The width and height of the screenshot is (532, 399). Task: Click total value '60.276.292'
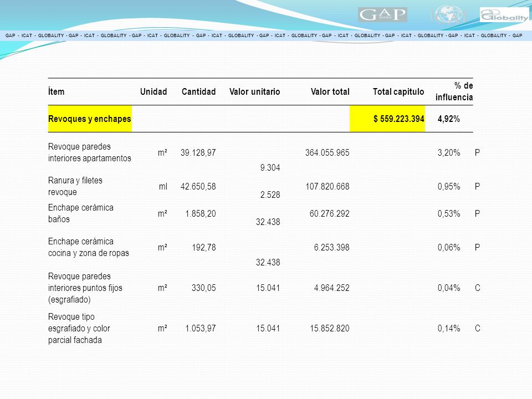pos(329,214)
